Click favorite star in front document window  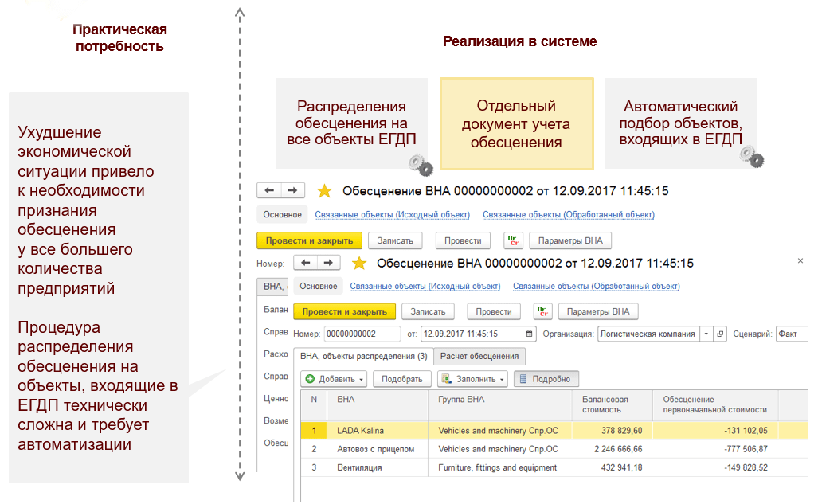point(359,264)
